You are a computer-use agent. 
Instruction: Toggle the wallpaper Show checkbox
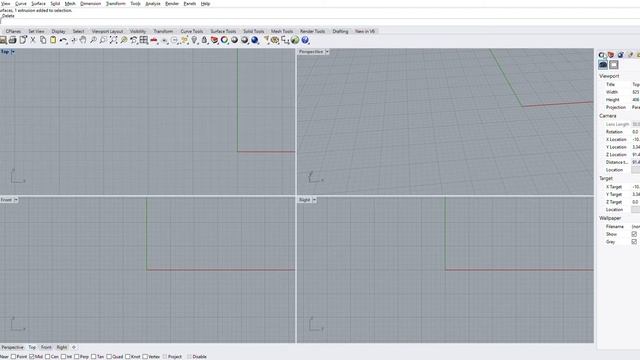coord(634,234)
